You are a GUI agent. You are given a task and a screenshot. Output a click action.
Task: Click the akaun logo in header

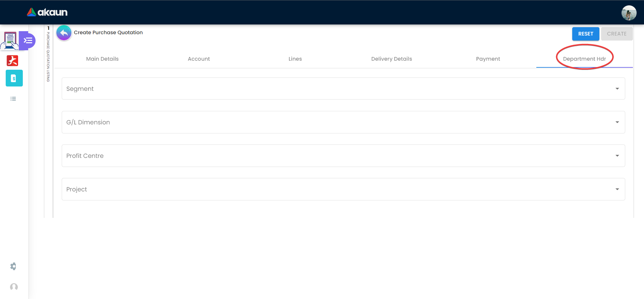[47, 12]
